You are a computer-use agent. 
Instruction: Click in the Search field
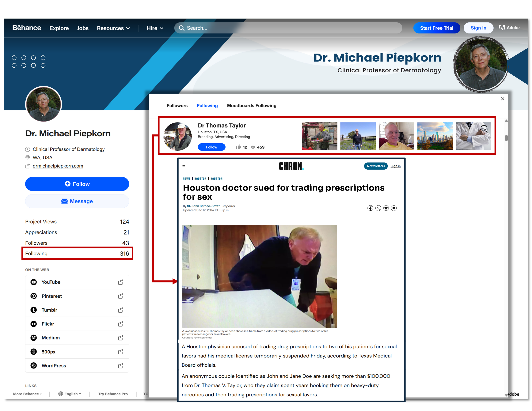tap(288, 28)
